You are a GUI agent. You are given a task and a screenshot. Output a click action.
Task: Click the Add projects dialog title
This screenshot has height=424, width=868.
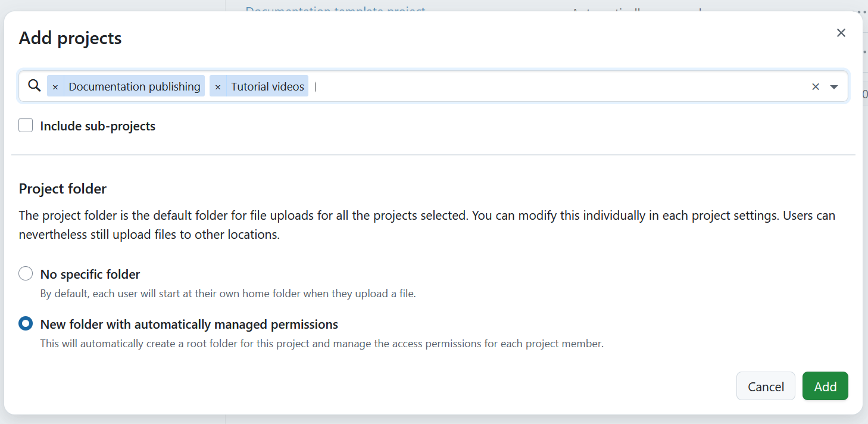[70, 38]
